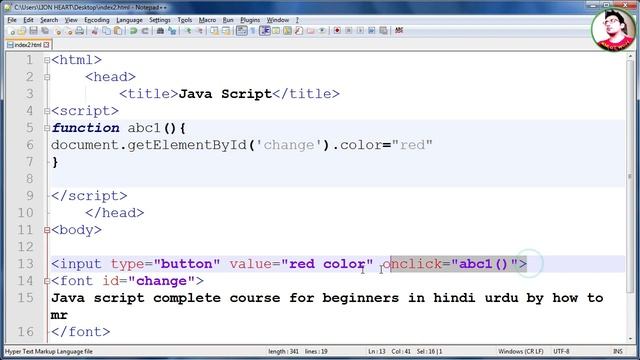Start macro recording with red Record icon
The image size is (640, 360).
(337, 31)
